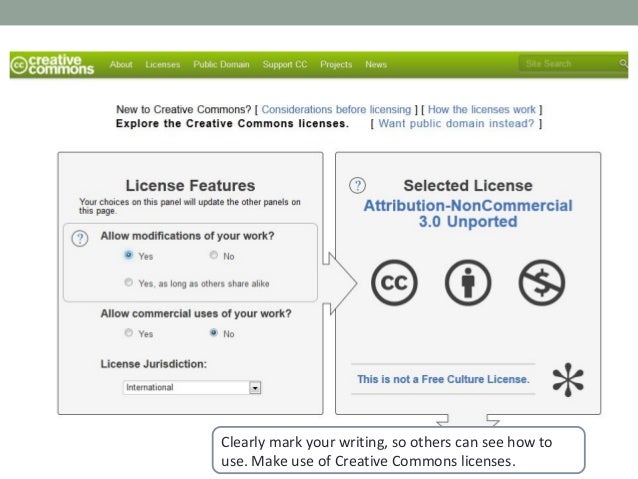Click the Attribution person icon
638x479 pixels.
point(468,282)
